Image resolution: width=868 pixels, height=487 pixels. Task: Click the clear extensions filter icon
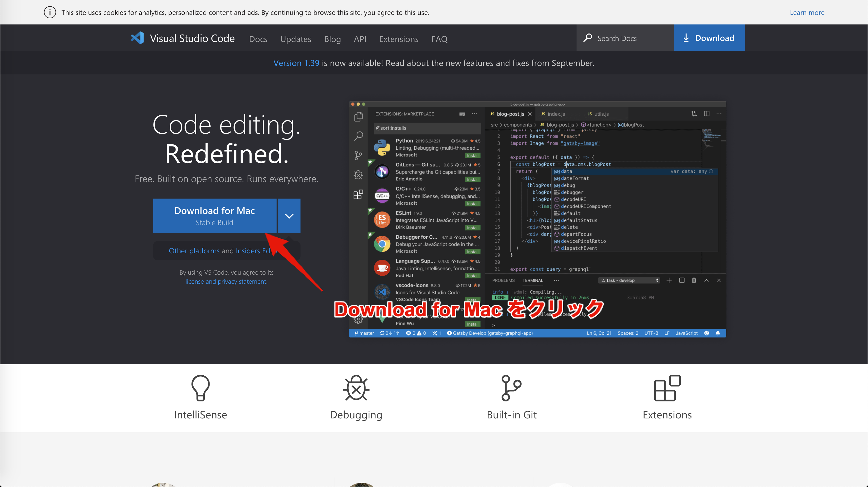point(462,114)
